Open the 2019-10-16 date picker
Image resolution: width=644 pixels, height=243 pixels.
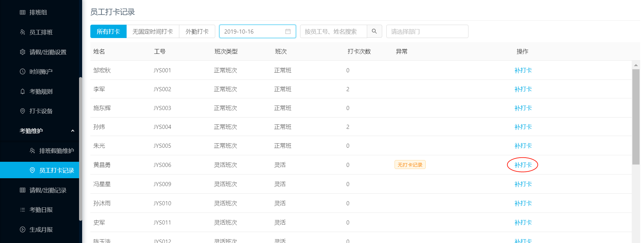(258, 31)
